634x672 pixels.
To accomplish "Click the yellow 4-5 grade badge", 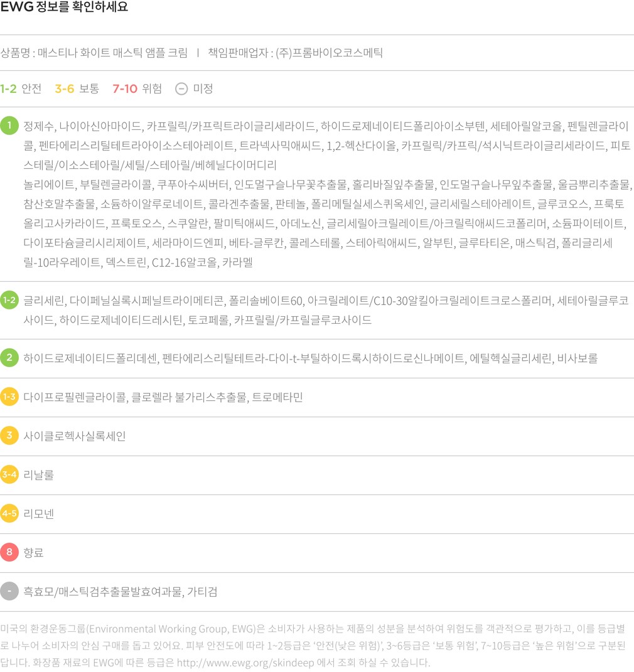I will tap(9, 513).
